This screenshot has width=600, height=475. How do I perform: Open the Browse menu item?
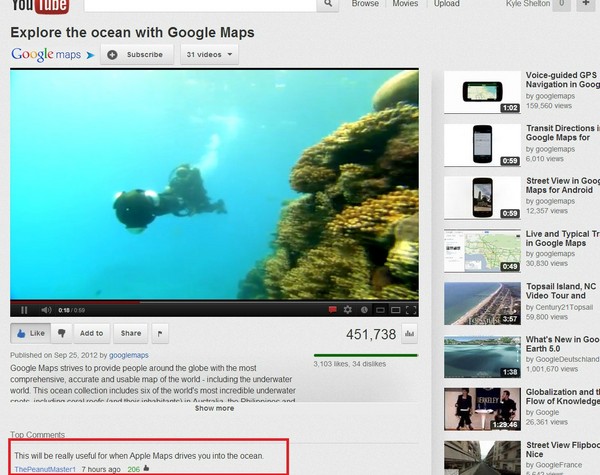365,4
